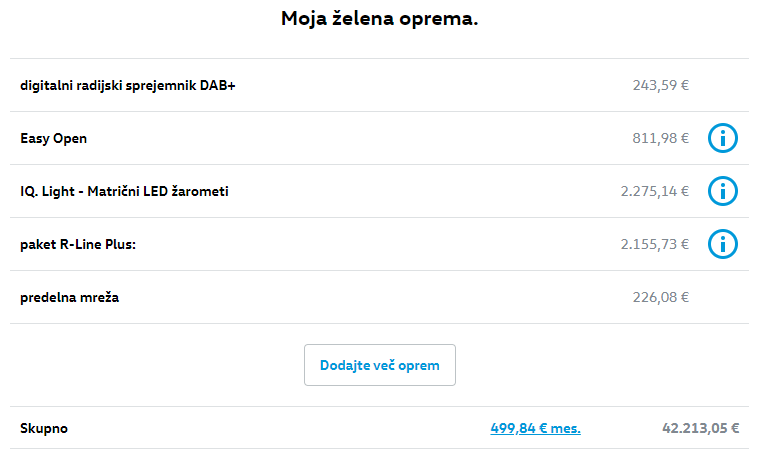Open info icon for Easy Open

click(723, 138)
